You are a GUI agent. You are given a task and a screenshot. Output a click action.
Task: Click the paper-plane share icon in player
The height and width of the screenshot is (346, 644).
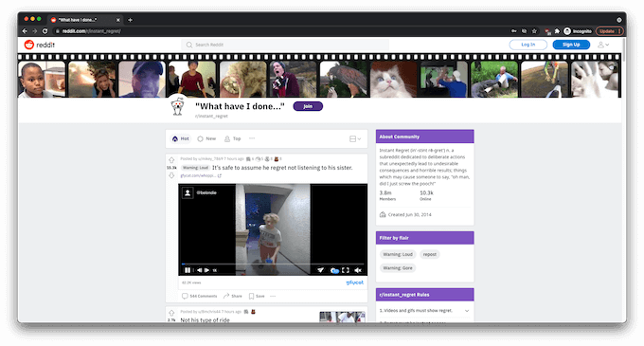pos(320,270)
